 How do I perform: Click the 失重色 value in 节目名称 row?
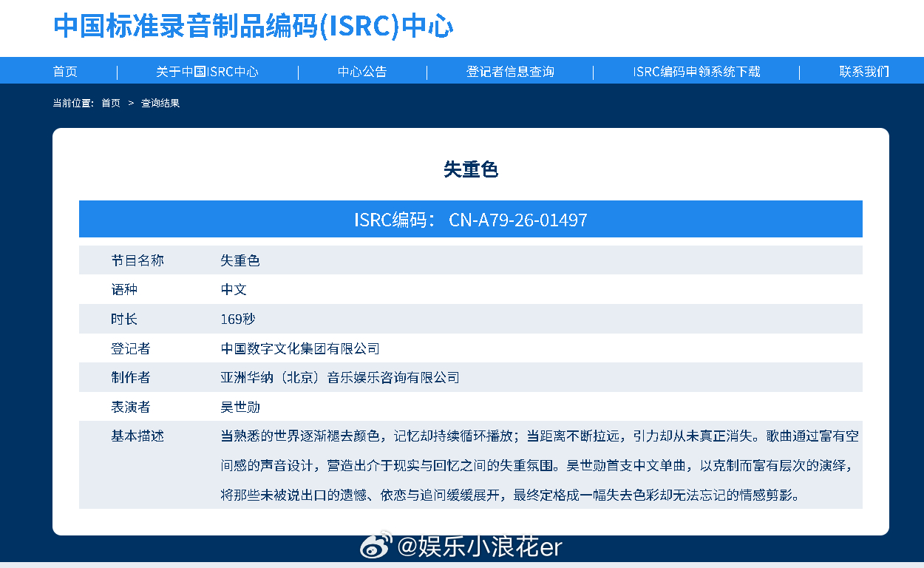click(240, 260)
